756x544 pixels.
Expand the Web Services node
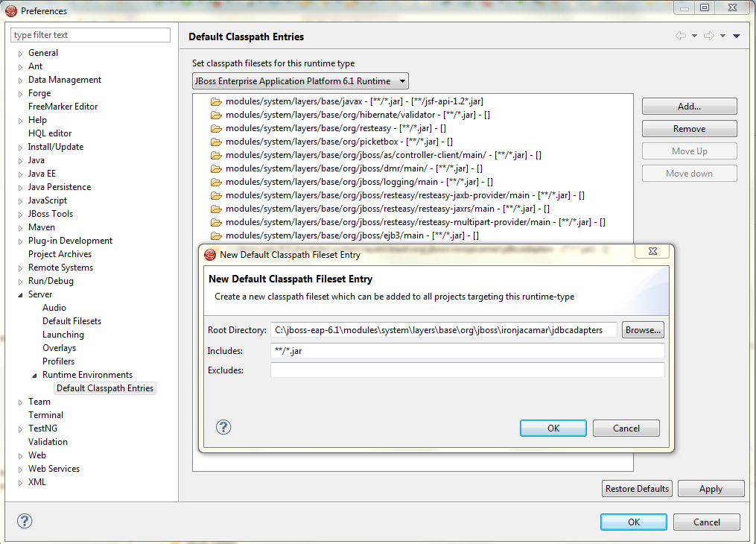(x=20, y=469)
